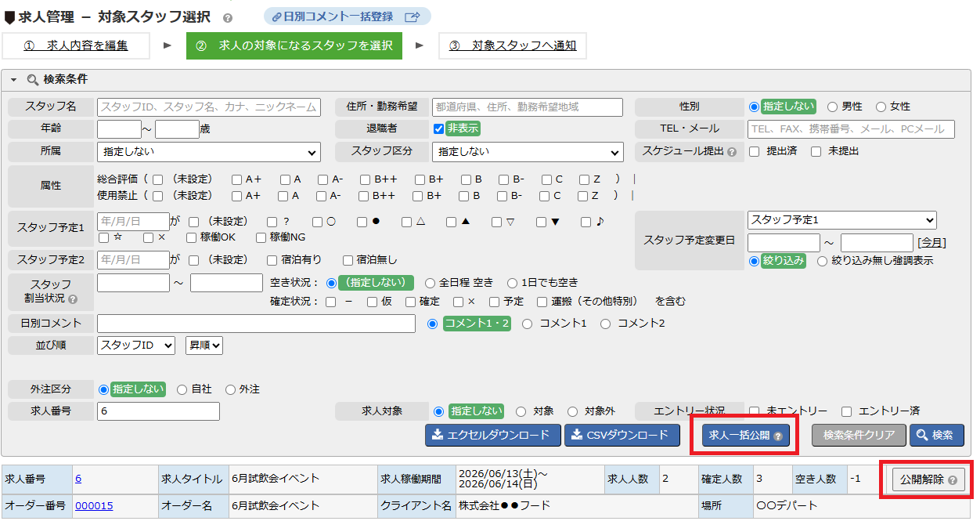The height and width of the screenshot is (521, 980).
Task: Click the [今月] link
Action: tap(931, 243)
